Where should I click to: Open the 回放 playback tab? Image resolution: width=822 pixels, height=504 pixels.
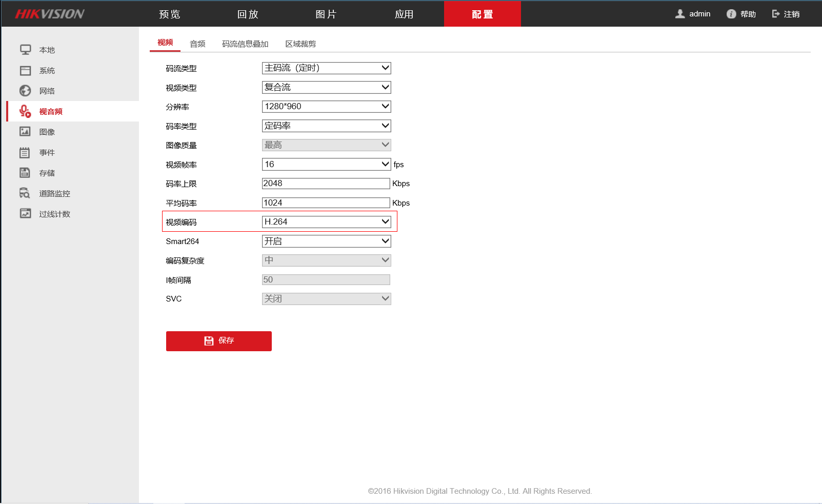point(248,14)
